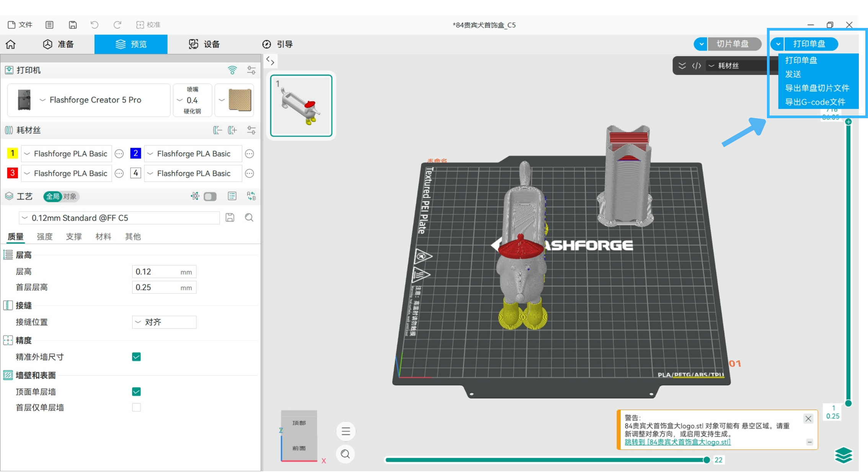Viewport: 868px width, 472px height.
Task: Switch to the 设备 tab
Action: (204, 44)
